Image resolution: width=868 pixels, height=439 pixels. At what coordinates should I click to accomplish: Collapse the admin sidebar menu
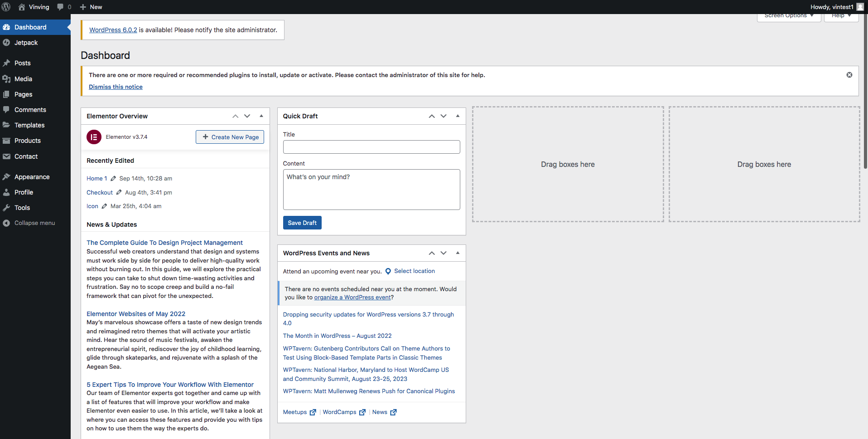click(35, 223)
